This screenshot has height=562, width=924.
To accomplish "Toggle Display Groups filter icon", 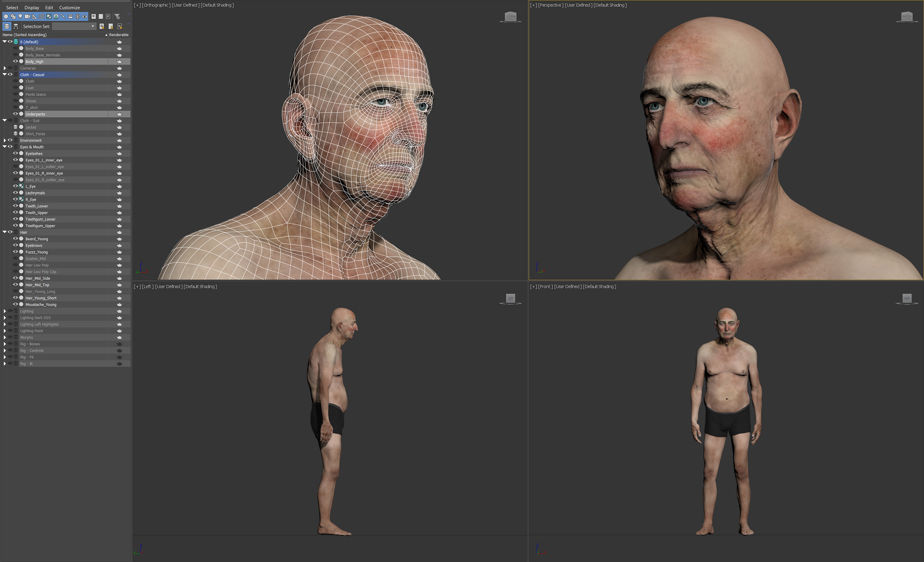I will pos(49,16).
